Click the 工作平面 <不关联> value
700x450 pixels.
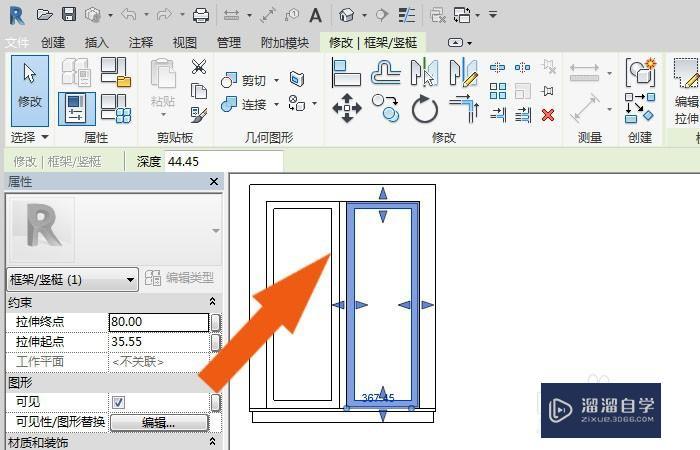click(x=158, y=362)
